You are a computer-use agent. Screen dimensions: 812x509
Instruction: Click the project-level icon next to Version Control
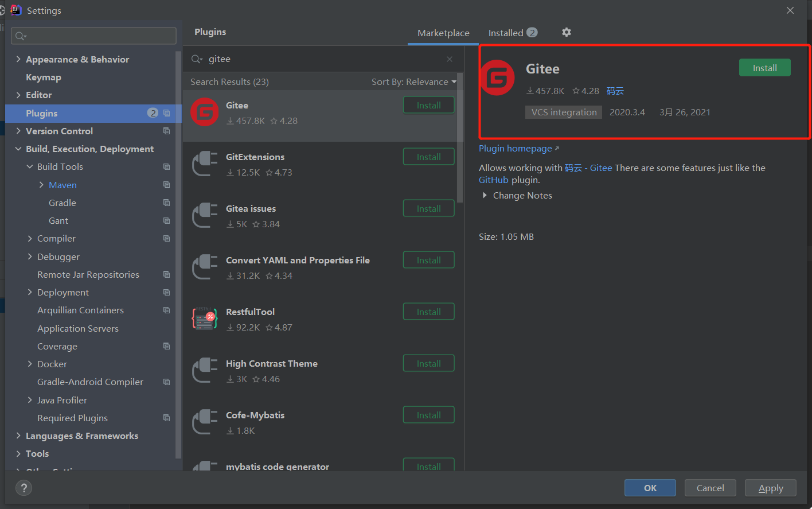(x=166, y=131)
